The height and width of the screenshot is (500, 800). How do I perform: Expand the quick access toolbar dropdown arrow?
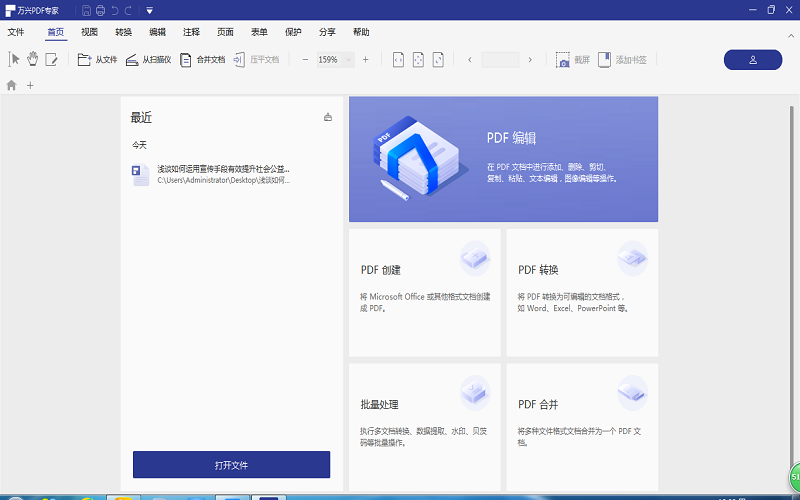pyautogui.click(x=149, y=11)
